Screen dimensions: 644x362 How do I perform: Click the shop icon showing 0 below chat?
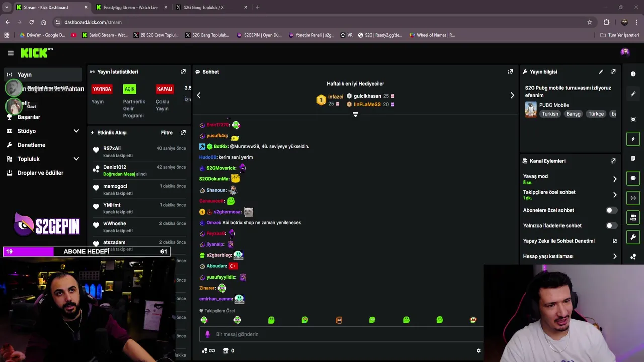229,351
